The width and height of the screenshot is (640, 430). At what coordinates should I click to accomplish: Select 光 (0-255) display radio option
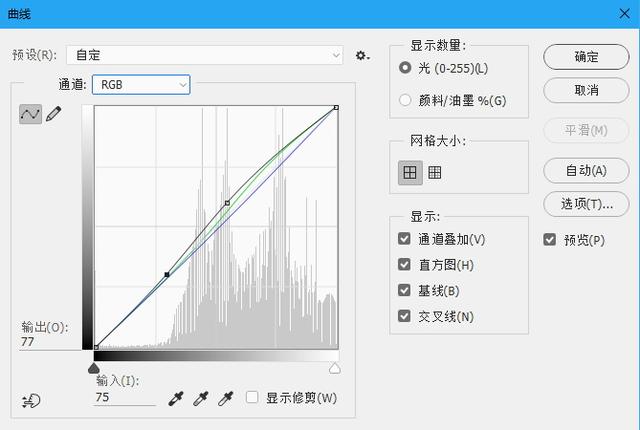click(x=405, y=68)
